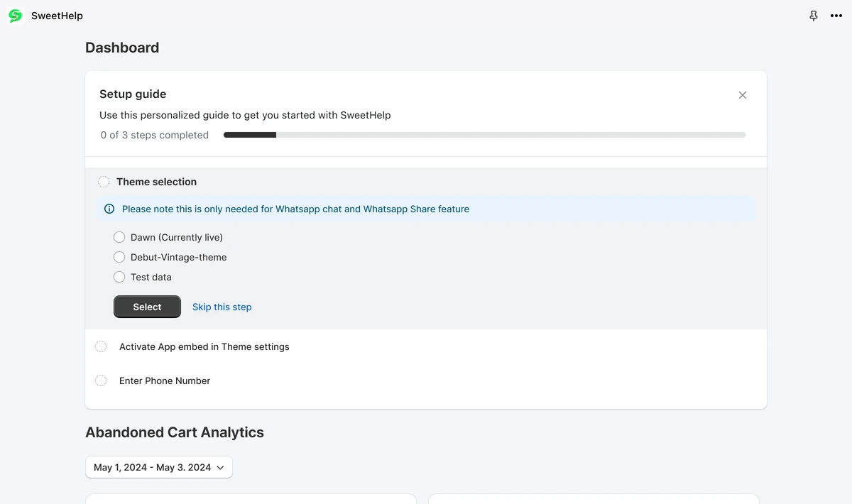Click the Enter Phone Number step circle
This screenshot has width=852, height=504.
click(101, 380)
